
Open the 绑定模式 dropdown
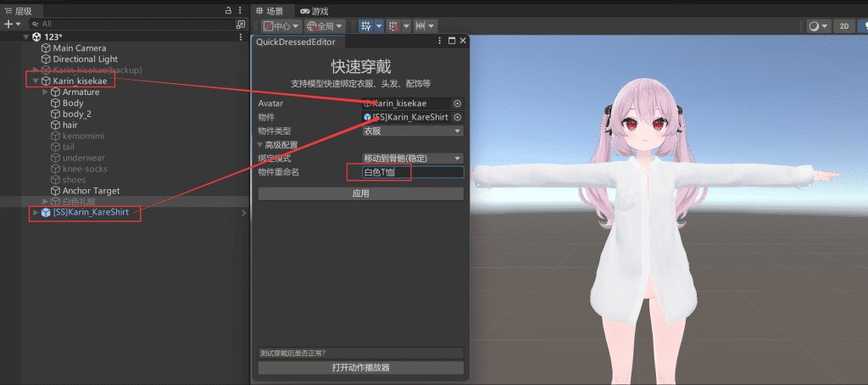(412, 159)
